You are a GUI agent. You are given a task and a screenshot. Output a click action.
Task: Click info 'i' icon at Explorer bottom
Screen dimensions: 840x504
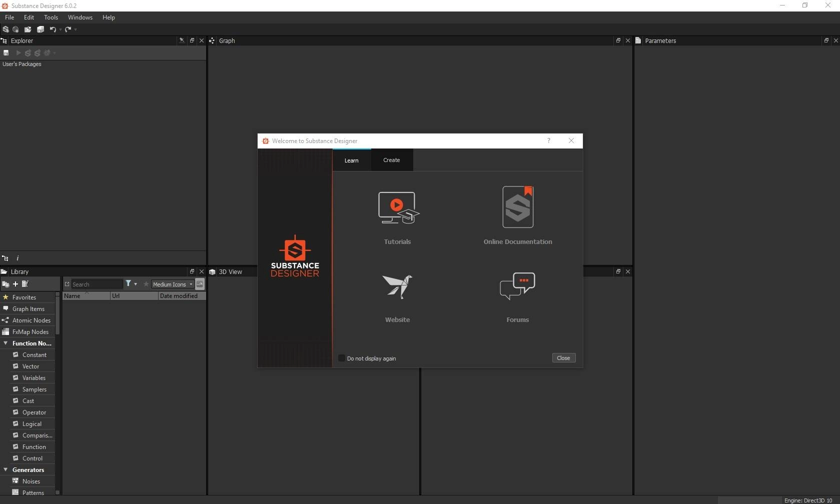tap(18, 258)
